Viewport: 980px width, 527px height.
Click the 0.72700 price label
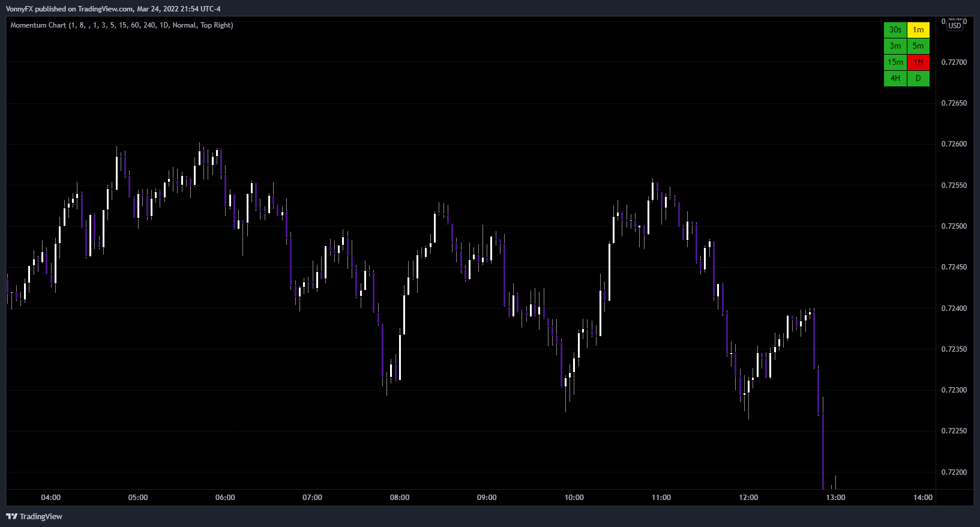coord(954,62)
